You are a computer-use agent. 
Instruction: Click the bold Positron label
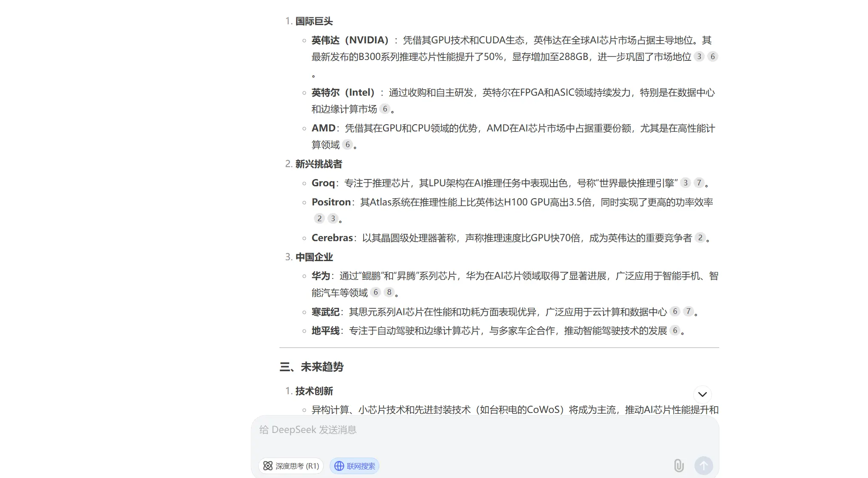(x=331, y=202)
